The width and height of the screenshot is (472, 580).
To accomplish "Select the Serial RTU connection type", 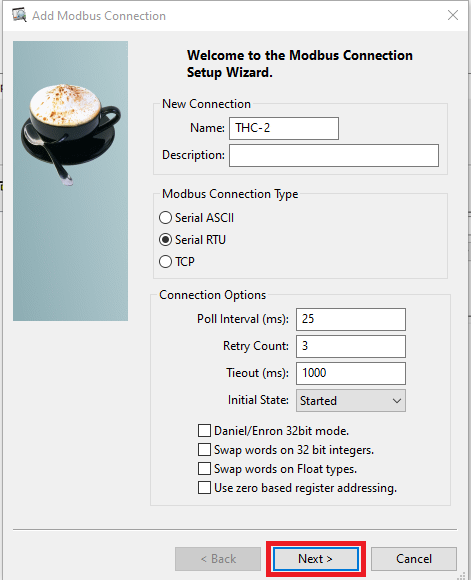I will coord(165,240).
